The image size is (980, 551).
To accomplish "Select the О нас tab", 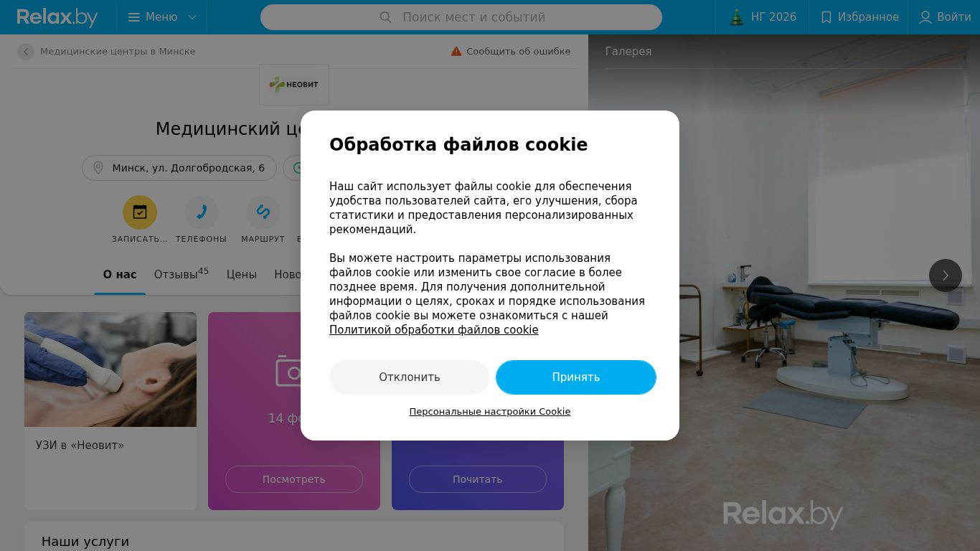I will [120, 274].
